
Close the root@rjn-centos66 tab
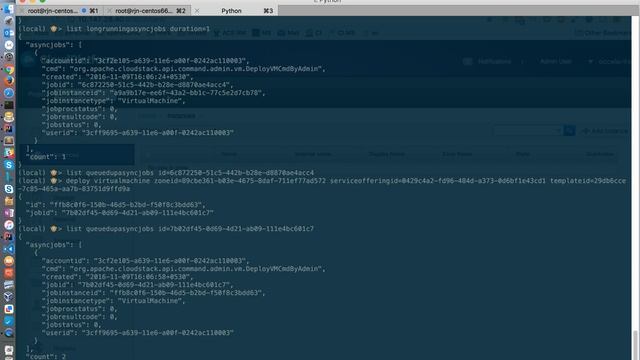(x=109, y=11)
